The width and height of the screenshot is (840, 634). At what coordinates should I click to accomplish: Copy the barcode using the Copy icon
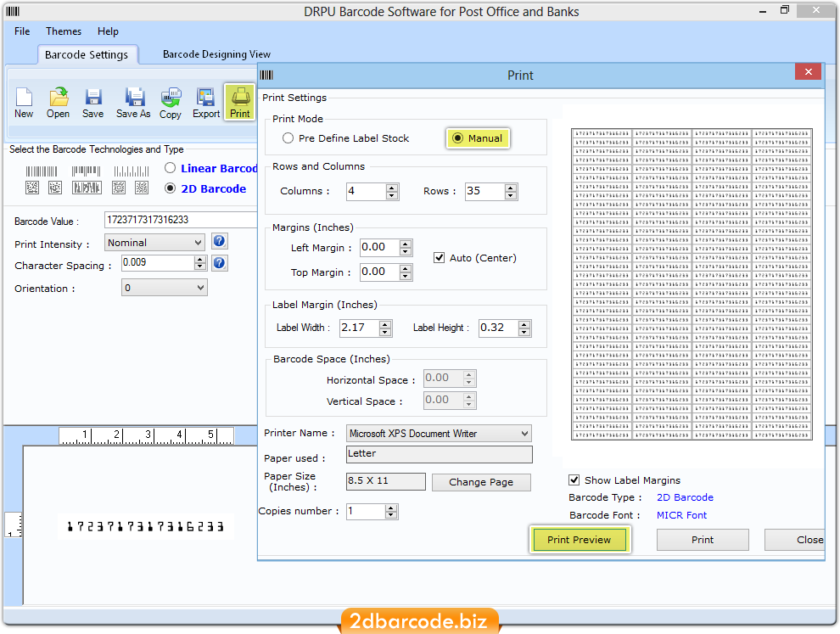[171, 103]
